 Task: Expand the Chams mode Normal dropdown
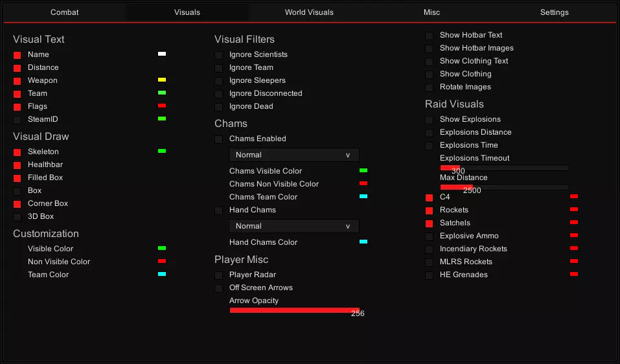(x=294, y=155)
